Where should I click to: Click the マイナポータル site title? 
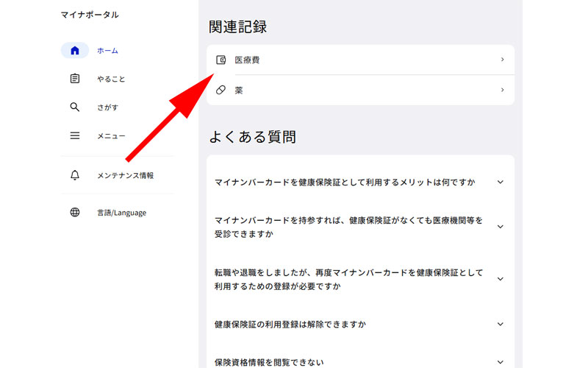90,15
